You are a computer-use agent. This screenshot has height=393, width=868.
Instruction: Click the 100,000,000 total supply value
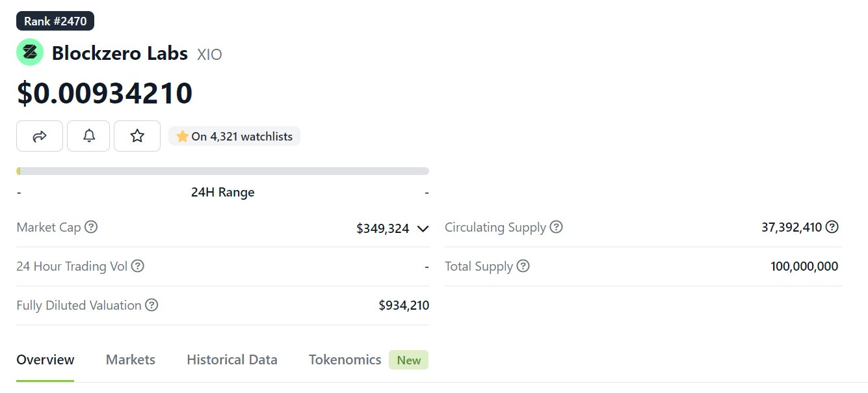(x=804, y=266)
